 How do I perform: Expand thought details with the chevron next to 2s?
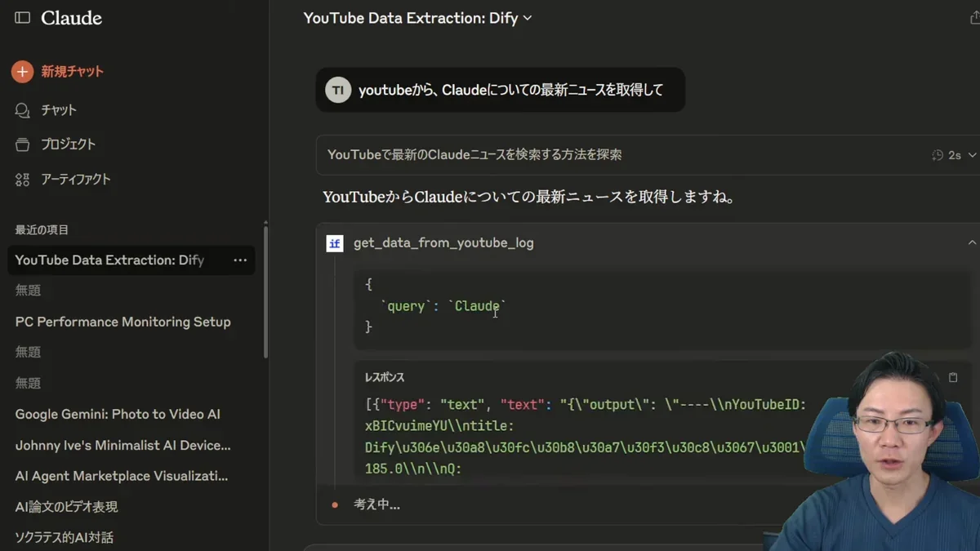point(972,155)
